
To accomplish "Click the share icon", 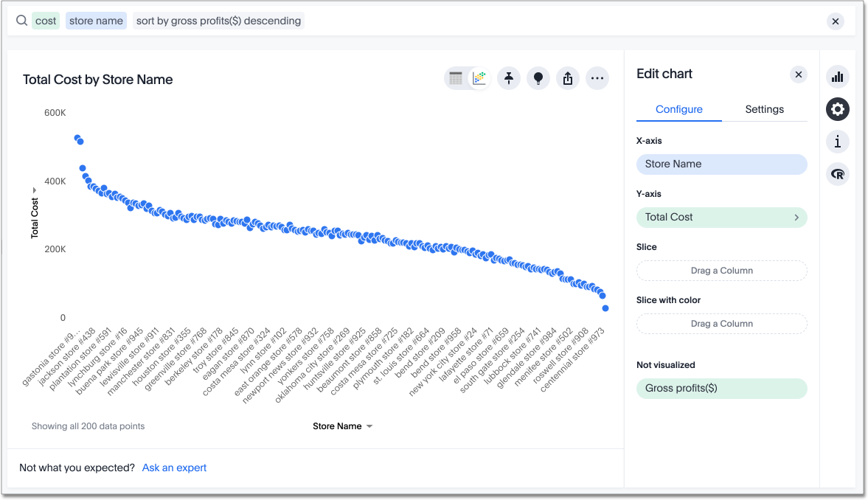I will (568, 78).
